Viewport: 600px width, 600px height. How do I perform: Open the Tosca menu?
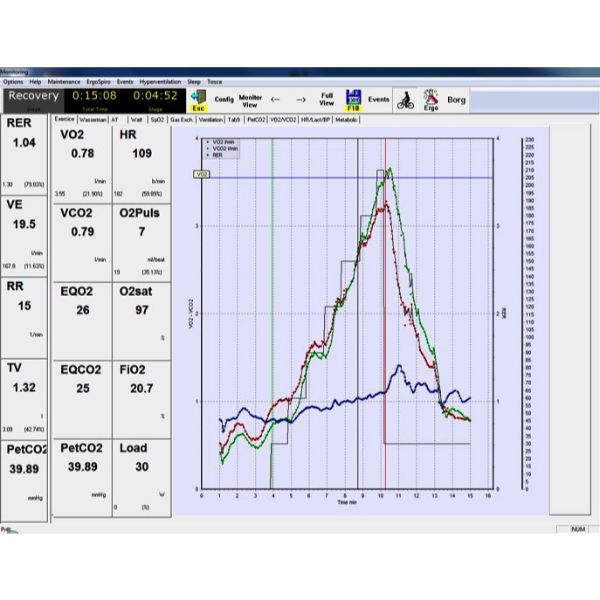coord(215,82)
